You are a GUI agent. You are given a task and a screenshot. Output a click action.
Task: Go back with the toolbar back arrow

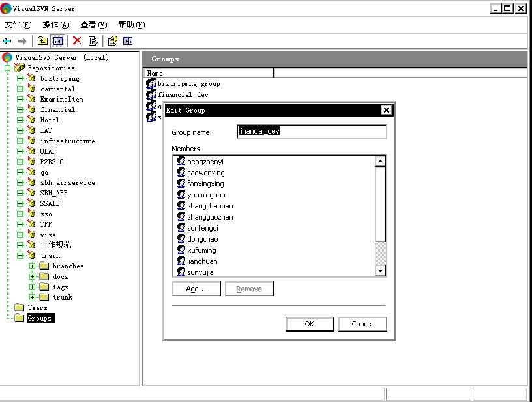[7, 41]
